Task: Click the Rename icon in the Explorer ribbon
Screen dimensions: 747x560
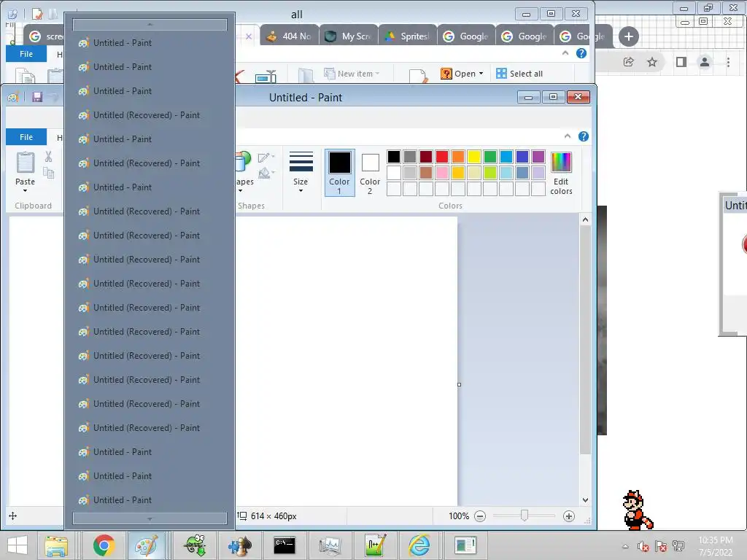Action: pos(266,76)
